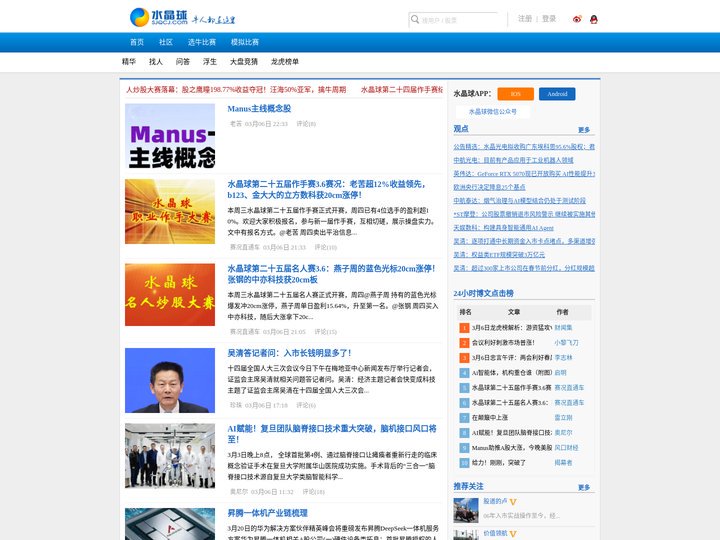Click the search magnifier icon

(415, 19)
